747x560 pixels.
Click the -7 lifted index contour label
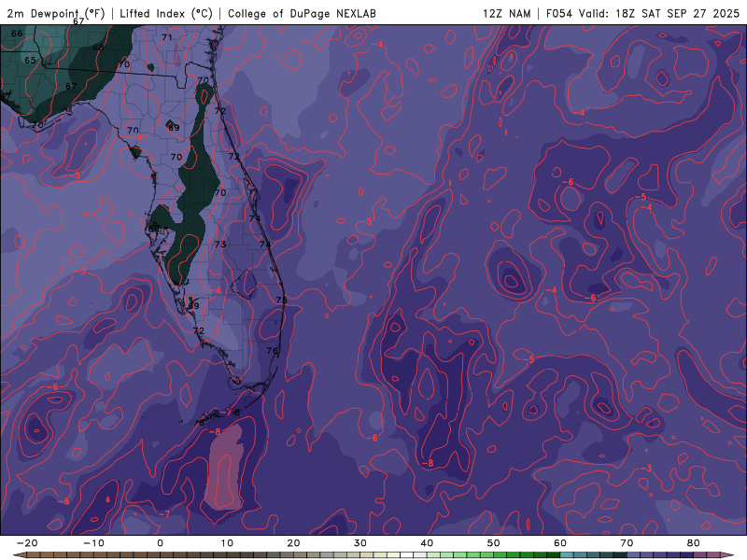click(164, 514)
